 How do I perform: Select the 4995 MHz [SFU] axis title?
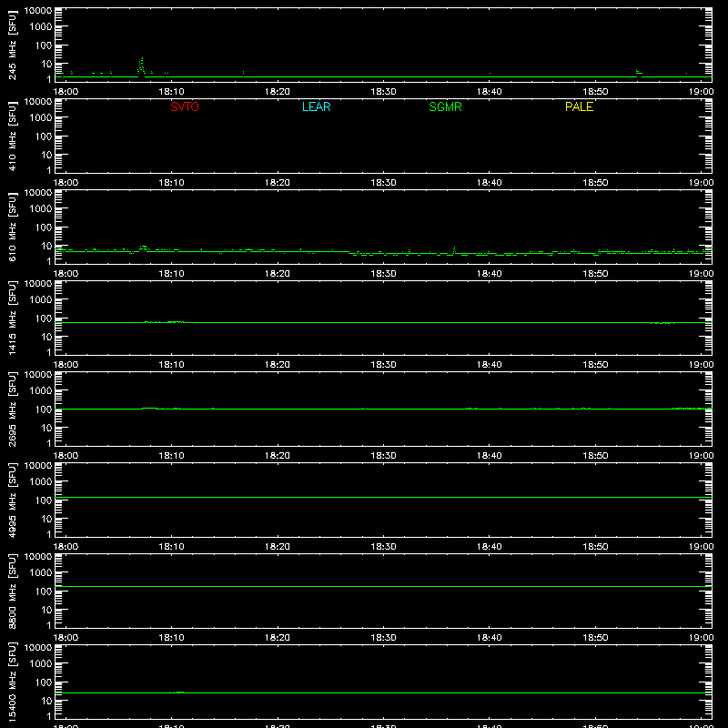[x=12, y=500]
